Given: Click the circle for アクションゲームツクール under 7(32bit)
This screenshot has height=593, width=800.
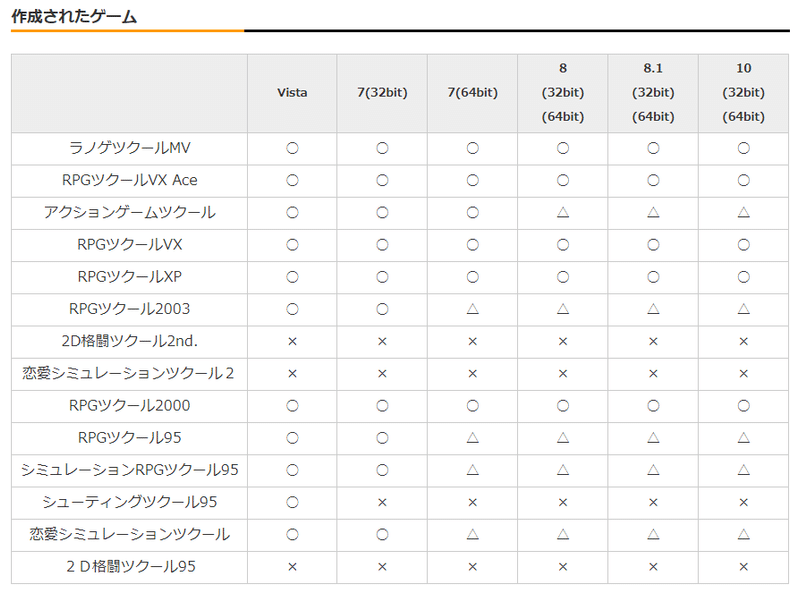Looking at the screenshot, I should 382,212.
